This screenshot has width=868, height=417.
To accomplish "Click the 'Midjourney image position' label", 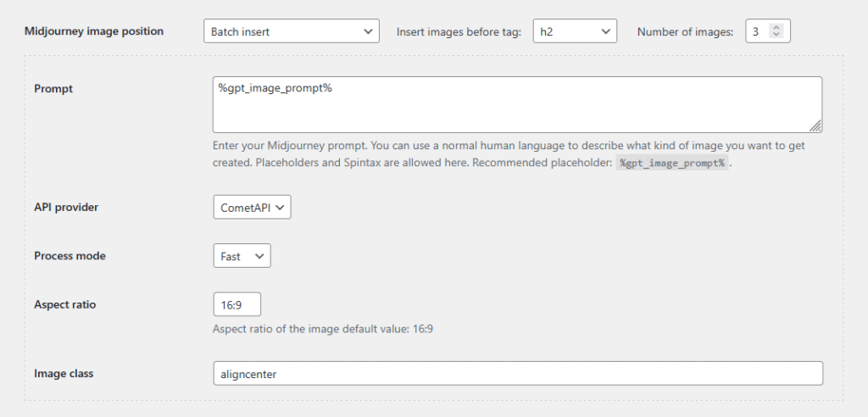I will (93, 31).
